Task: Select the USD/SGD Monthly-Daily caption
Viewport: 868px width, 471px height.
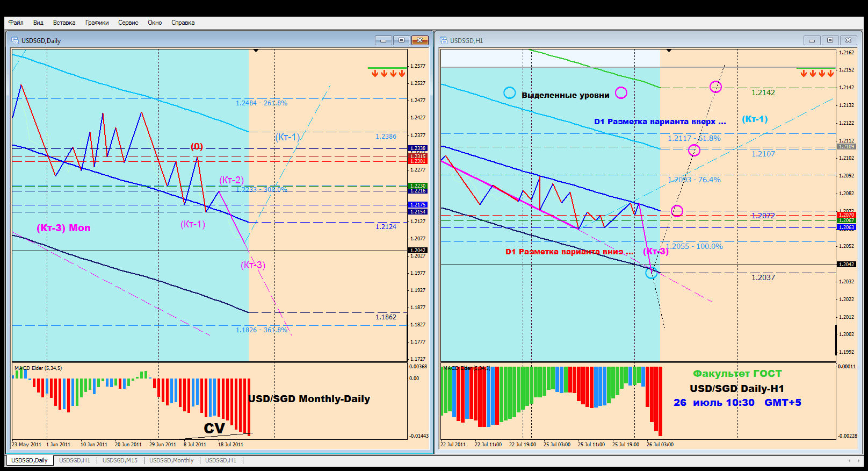Action: pyautogui.click(x=309, y=399)
